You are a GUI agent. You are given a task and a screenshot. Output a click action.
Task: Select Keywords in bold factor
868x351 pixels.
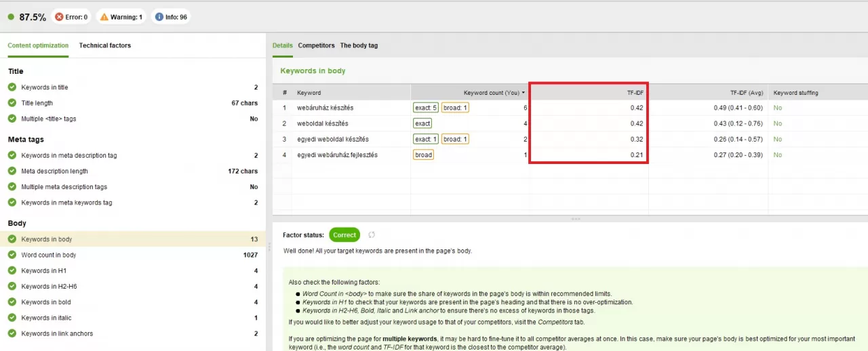(x=133, y=302)
